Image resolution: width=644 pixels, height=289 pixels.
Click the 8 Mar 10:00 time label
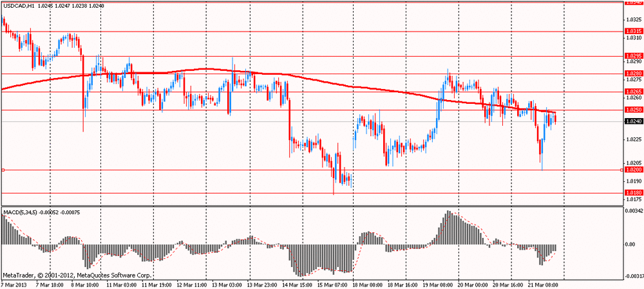(x=86, y=284)
